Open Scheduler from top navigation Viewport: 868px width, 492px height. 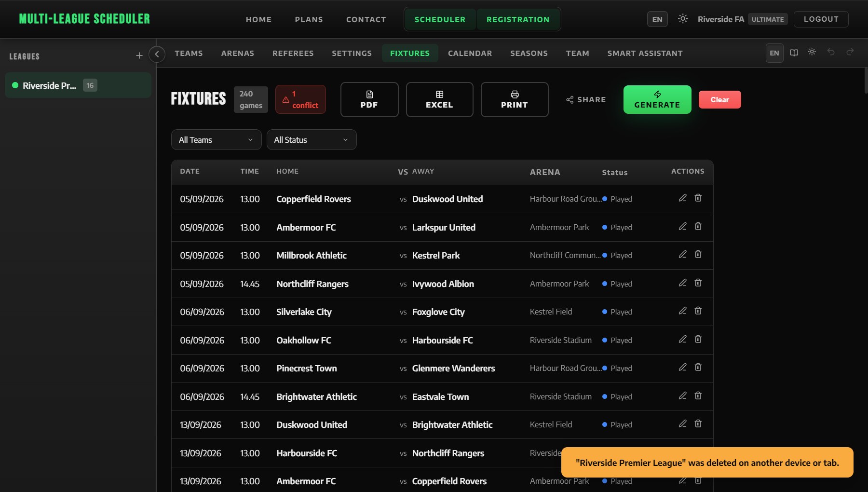440,19
